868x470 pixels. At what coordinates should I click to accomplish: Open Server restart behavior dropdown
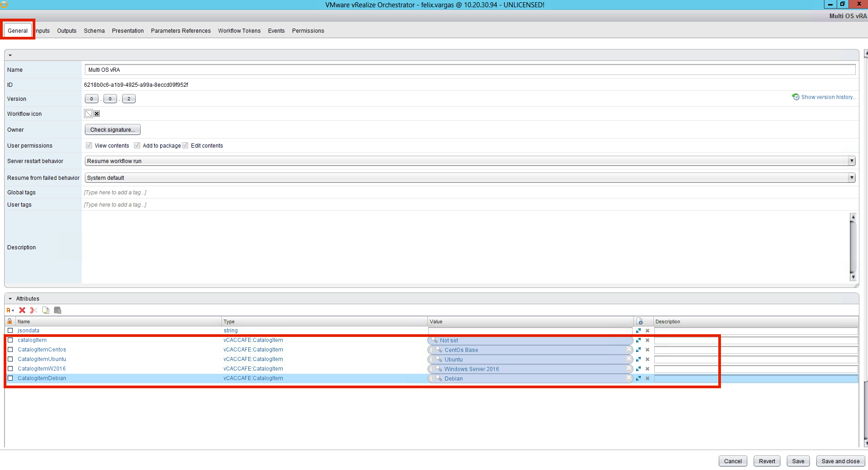[470, 161]
